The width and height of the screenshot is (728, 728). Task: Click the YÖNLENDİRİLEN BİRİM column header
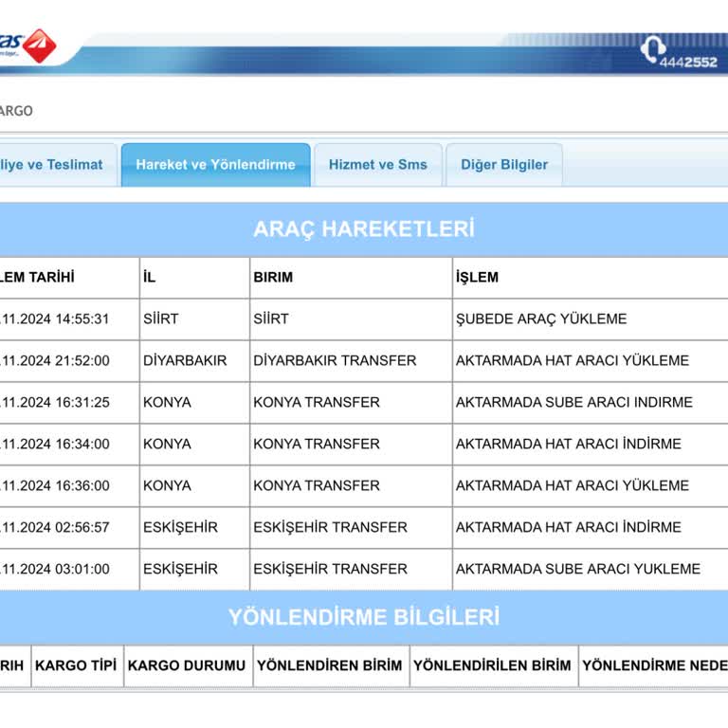click(494, 665)
